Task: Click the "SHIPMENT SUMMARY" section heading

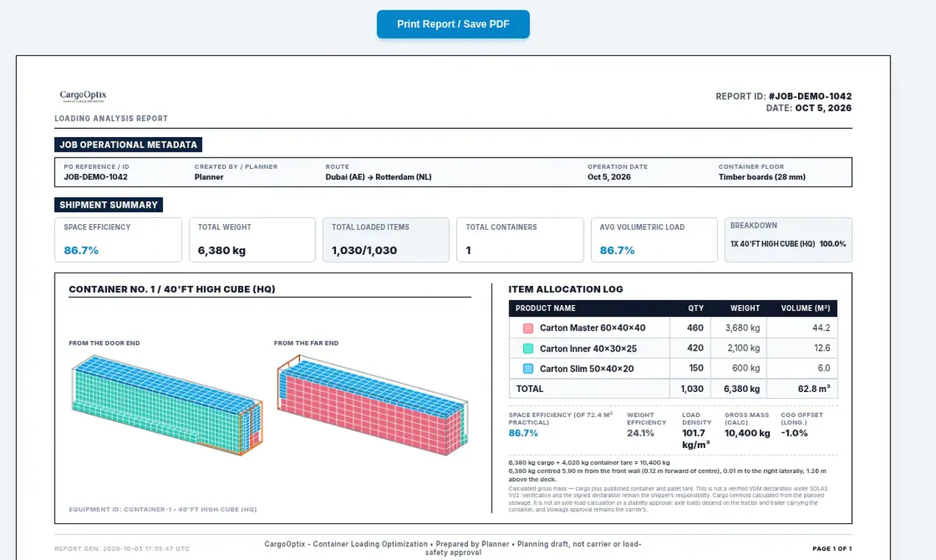Action: [x=108, y=205]
